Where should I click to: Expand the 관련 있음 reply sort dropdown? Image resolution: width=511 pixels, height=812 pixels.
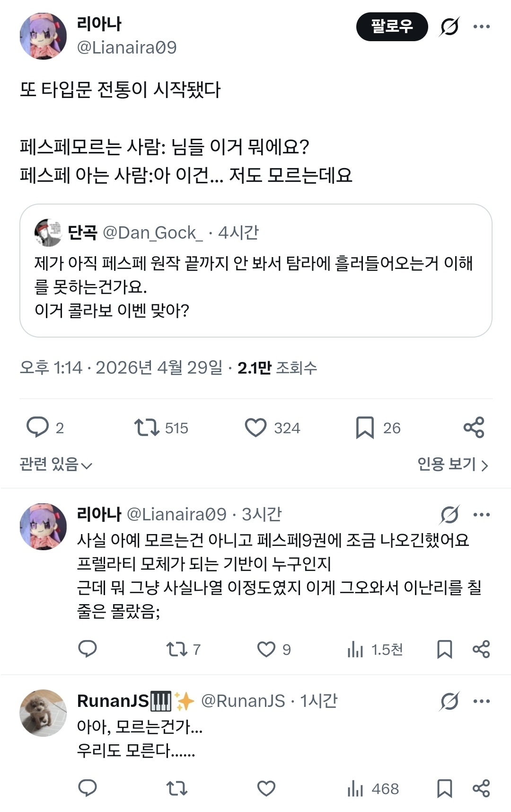tap(56, 464)
